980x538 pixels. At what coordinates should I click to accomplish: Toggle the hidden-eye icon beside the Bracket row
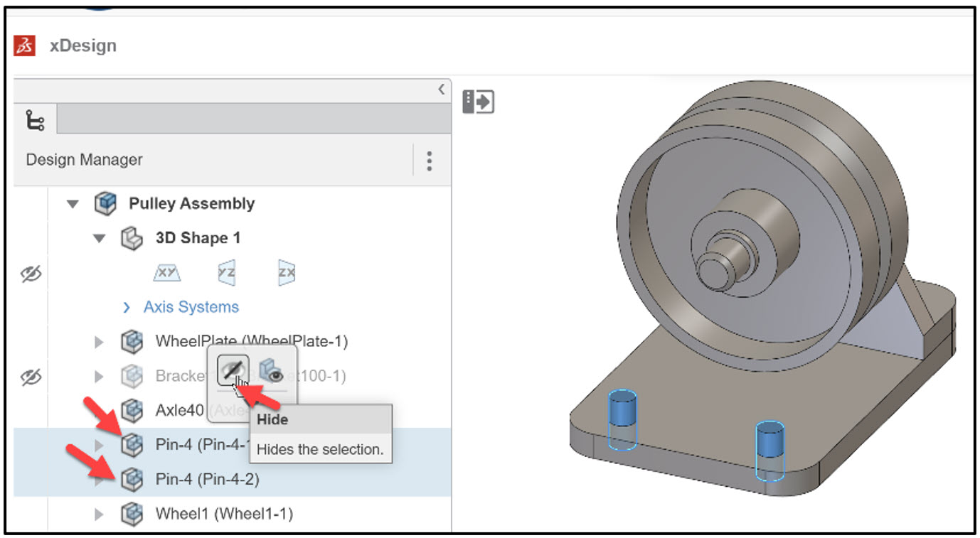point(31,377)
